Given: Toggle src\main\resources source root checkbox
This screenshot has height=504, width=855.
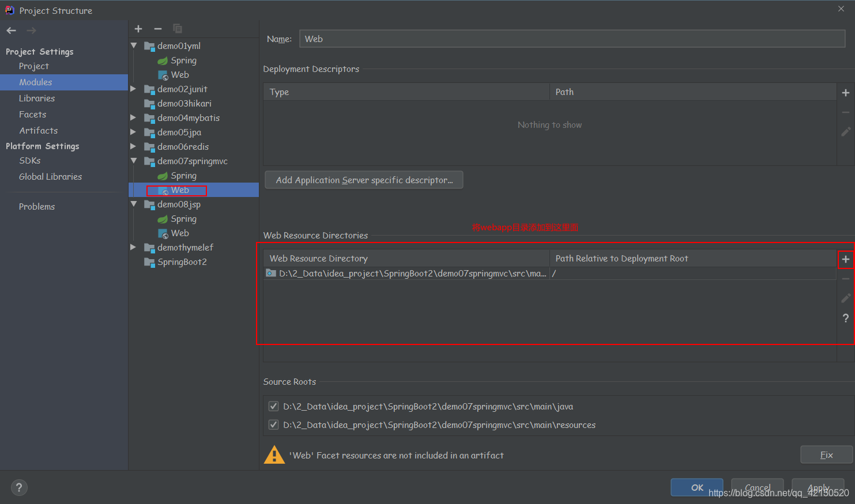Looking at the screenshot, I should [274, 425].
